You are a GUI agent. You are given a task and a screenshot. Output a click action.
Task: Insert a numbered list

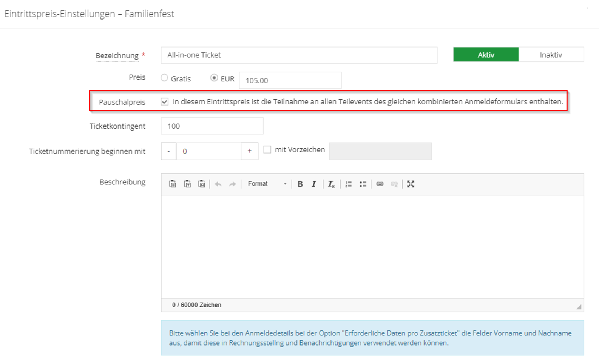point(349,184)
